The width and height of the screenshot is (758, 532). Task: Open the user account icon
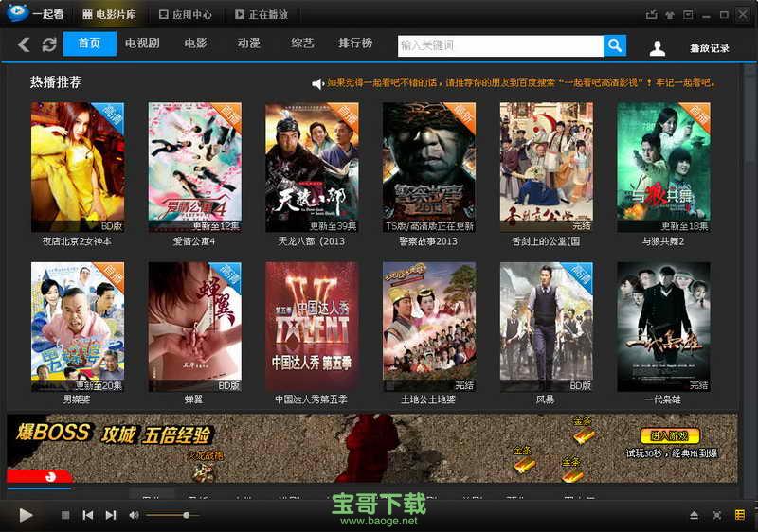[x=657, y=47]
